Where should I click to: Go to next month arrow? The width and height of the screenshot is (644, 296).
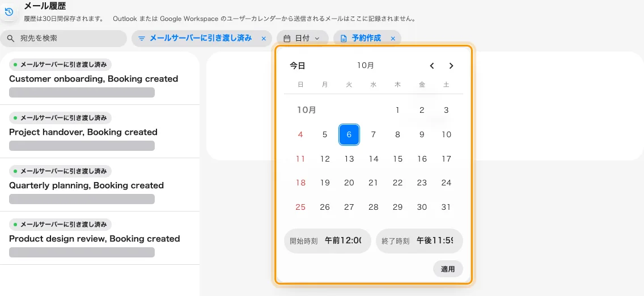pos(451,66)
